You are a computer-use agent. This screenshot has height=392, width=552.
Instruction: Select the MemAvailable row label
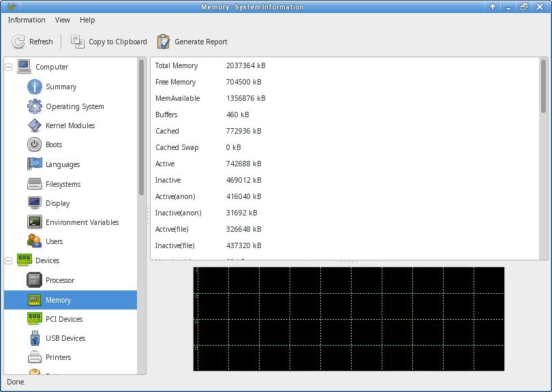tap(177, 98)
